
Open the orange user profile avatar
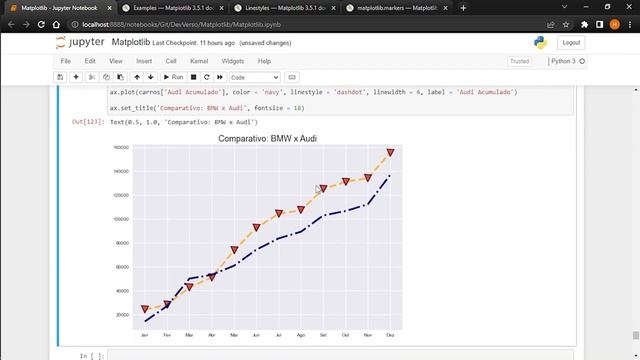[614, 24]
